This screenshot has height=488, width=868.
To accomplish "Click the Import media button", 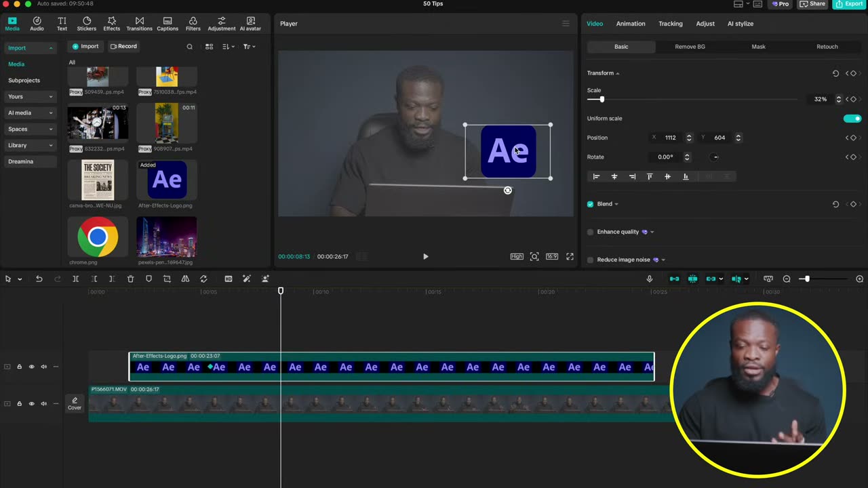I will [85, 47].
